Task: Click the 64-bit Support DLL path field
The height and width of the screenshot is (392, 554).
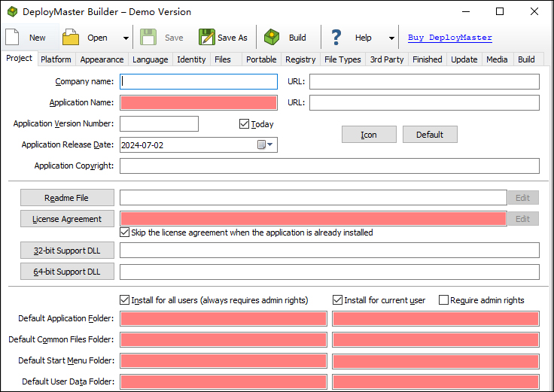Action: pos(329,272)
